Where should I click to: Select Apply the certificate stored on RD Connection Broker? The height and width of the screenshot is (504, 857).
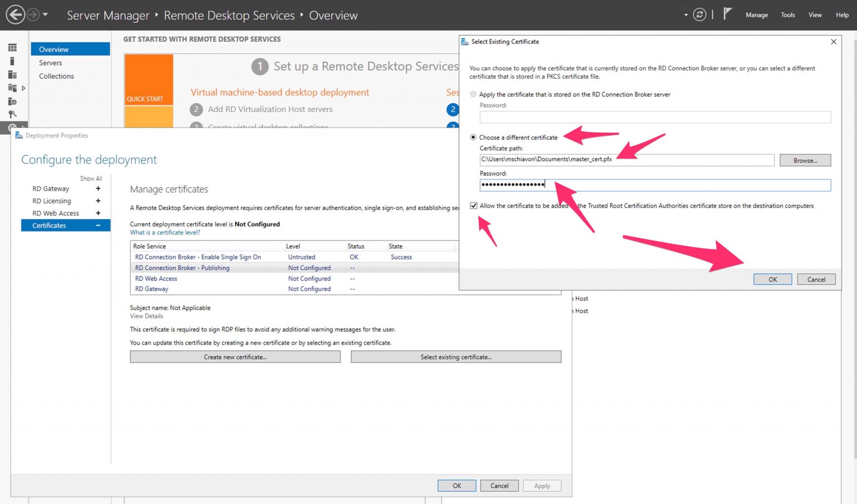(x=473, y=94)
